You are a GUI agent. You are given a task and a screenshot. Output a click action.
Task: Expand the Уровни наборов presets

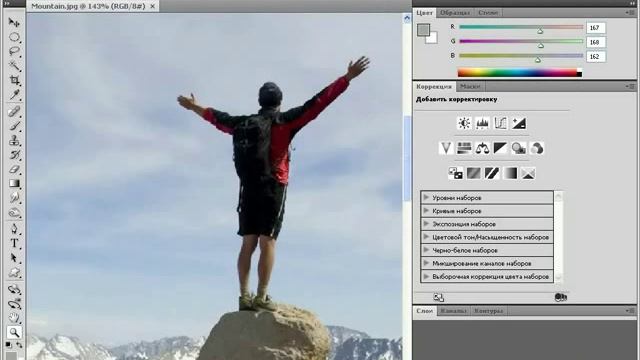[x=426, y=198]
